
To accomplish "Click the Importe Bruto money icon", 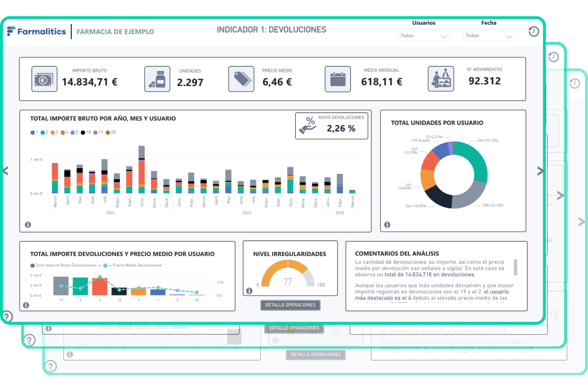I will pyautogui.click(x=43, y=79).
